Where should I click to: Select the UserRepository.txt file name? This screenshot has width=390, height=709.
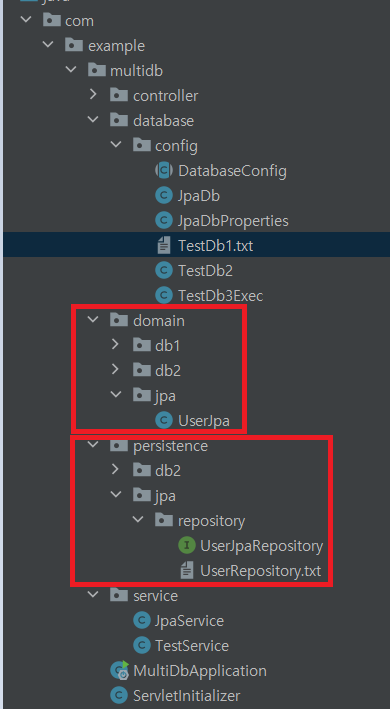260,571
